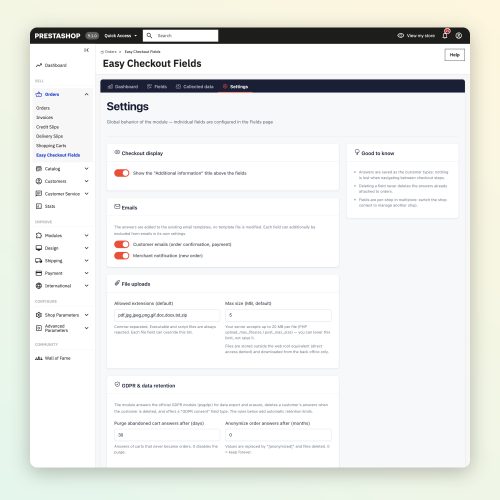Click the eye icon next to View my store
This screenshot has width=500, height=500.
(x=401, y=35)
